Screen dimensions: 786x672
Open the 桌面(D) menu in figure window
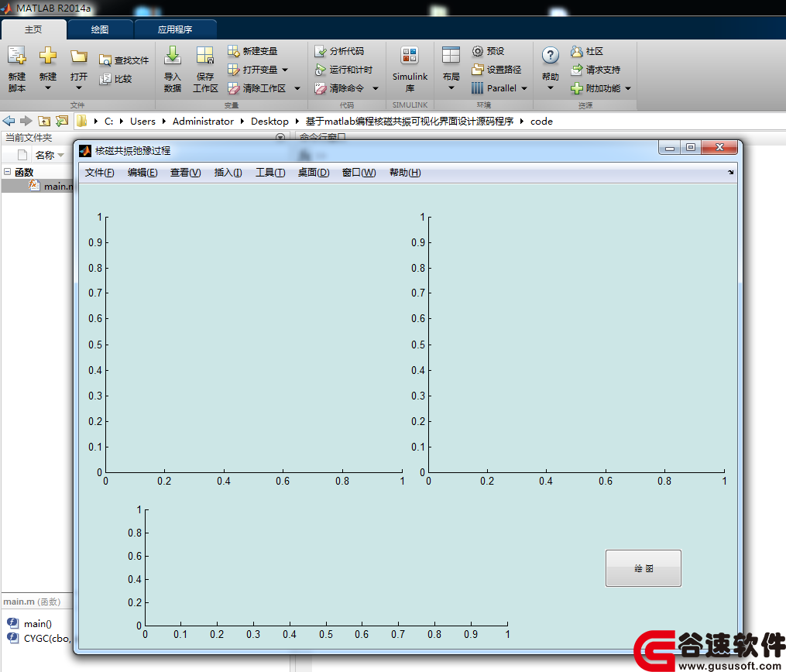point(314,173)
